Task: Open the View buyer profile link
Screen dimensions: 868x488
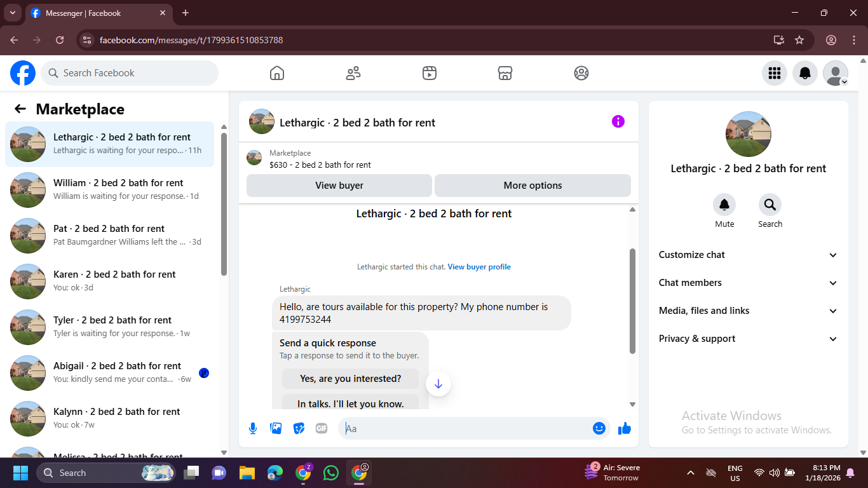Action: coord(479,267)
